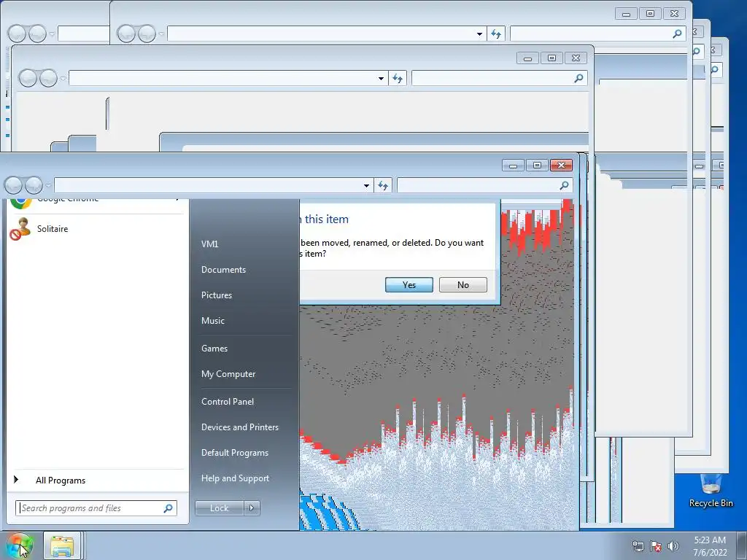Open Documents from the Start menu
The image size is (747, 560).
click(x=223, y=270)
